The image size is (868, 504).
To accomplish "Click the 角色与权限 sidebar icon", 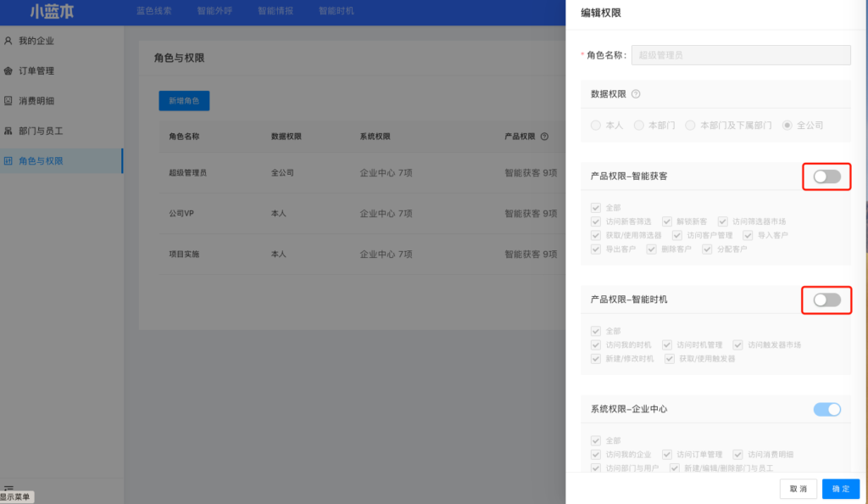I will pos(8,161).
